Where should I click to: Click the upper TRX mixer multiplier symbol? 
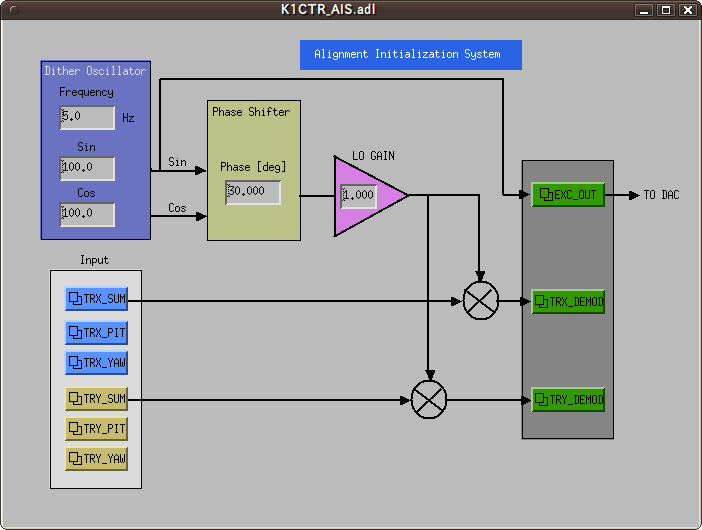point(481,300)
